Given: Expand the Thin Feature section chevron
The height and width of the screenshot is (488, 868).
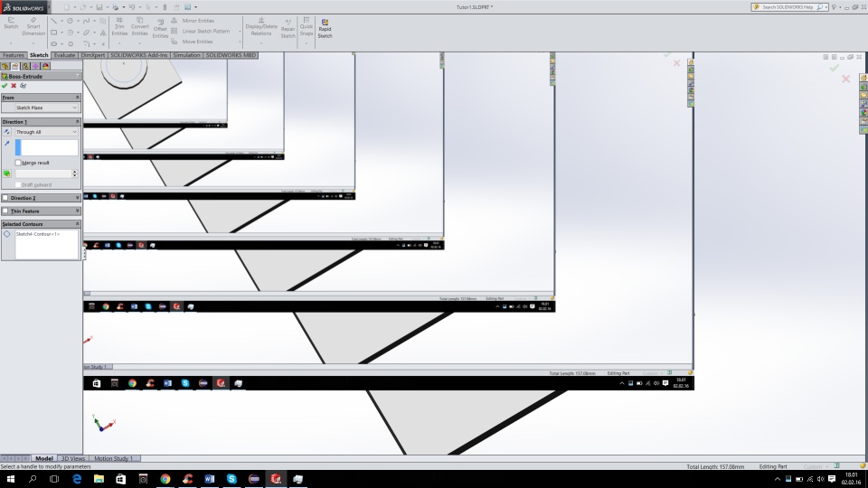Looking at the screenshot, I should pos(77,211).
